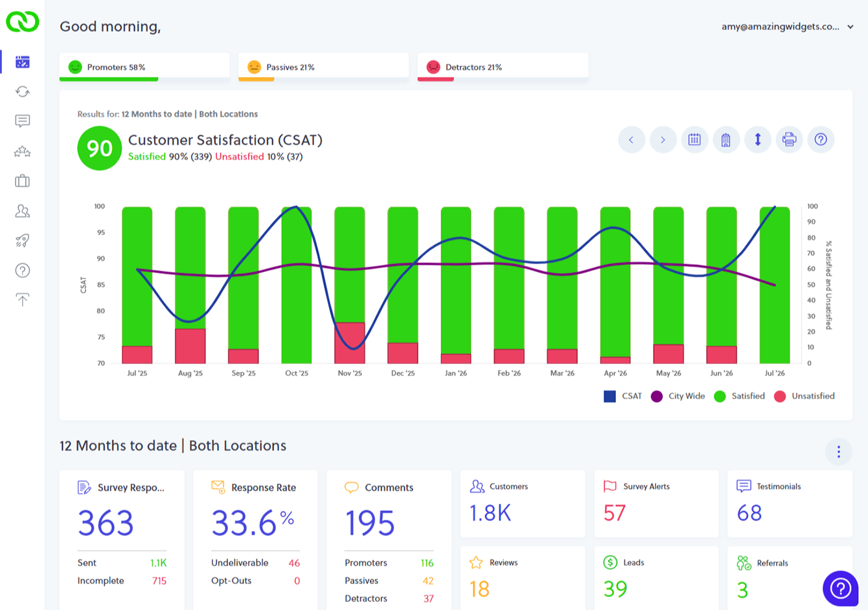This screenshot has height=610, width=868.
Task: Click the Incomplete 715 value
Action: click(x=159, y=581)
